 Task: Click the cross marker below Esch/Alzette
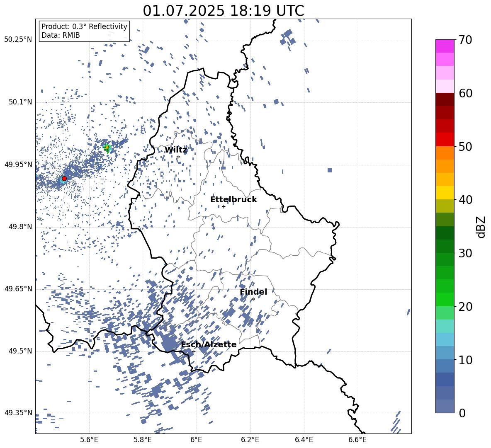(194, 351)
